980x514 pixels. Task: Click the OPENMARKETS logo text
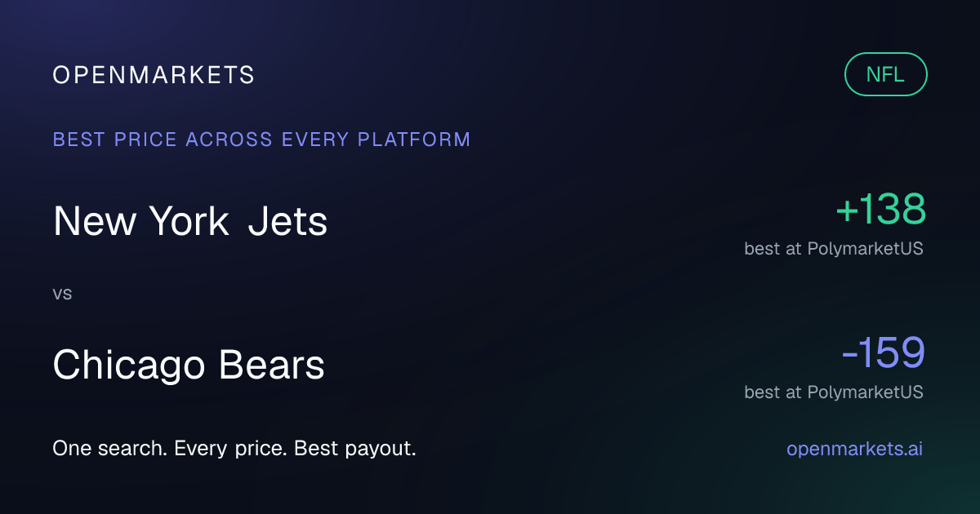pos(154,75)
